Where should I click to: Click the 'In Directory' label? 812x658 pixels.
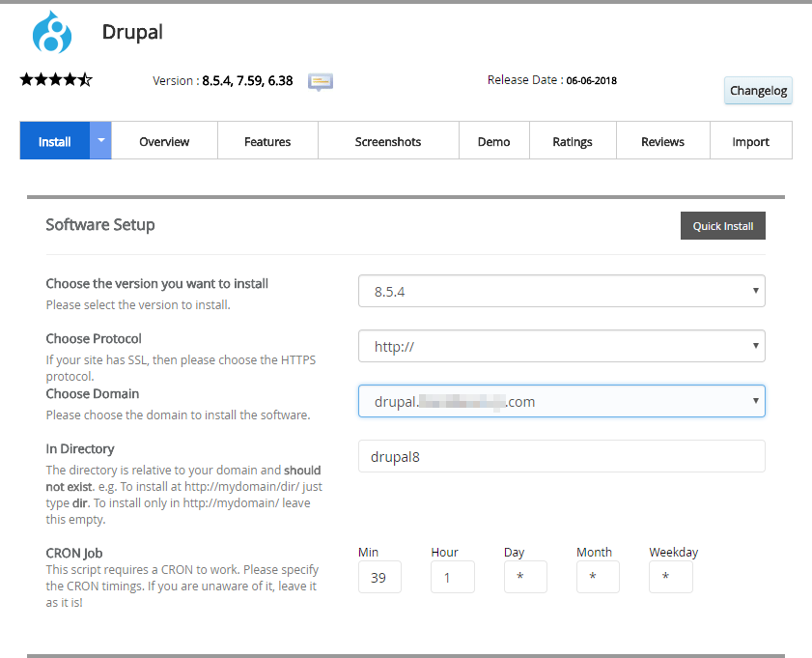80,448
